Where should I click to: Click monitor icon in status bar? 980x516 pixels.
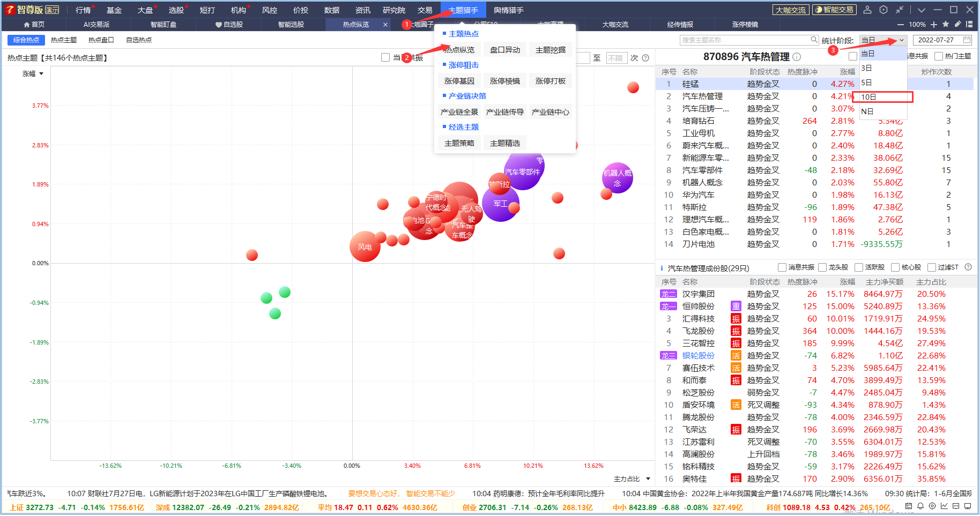click(x=968, y=506)
